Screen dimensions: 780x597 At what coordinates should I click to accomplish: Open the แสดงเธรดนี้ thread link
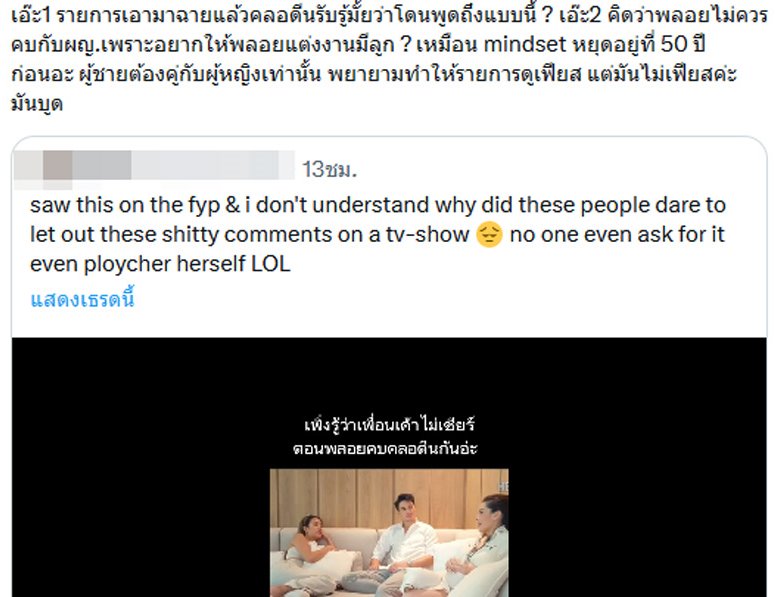(x=82, y=299)
